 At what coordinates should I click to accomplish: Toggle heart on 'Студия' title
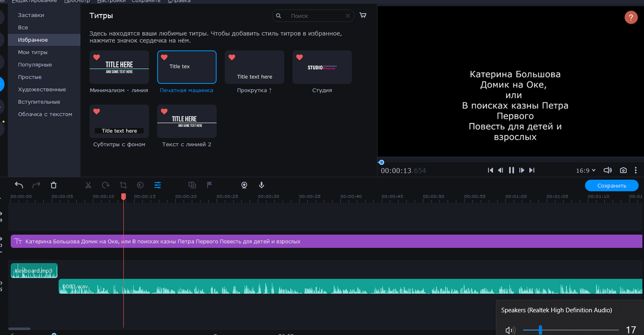click(x=299, y=57)
